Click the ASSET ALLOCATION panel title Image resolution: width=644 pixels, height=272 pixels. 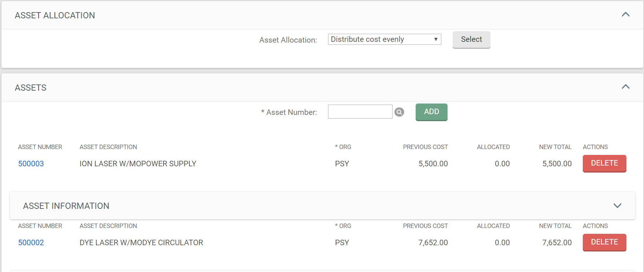click(x=55, y=15)
